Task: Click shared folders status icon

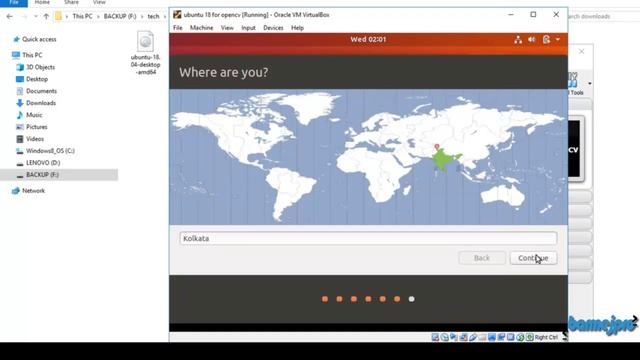Action: pyautogui.click(x=482, y=337)
